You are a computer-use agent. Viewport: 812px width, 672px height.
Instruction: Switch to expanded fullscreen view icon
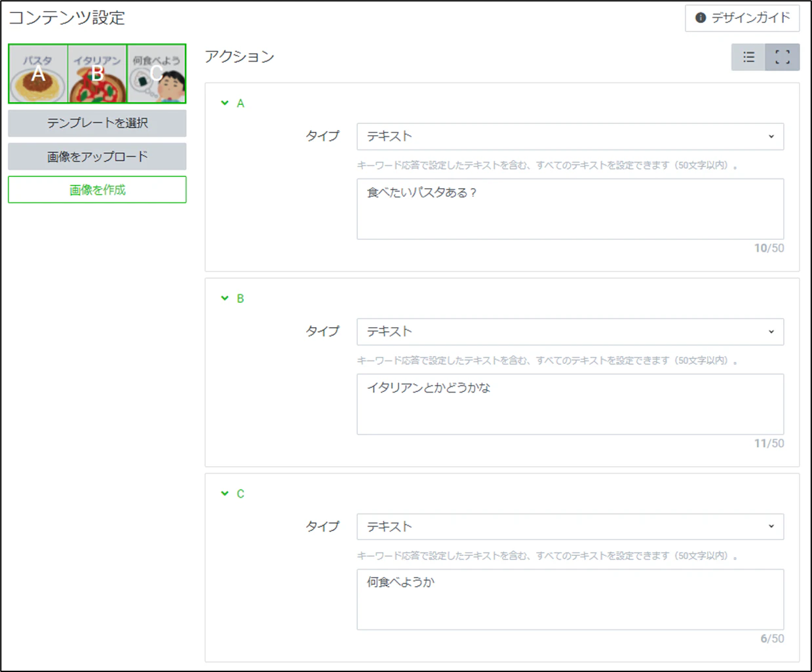[x=783, y=57]
